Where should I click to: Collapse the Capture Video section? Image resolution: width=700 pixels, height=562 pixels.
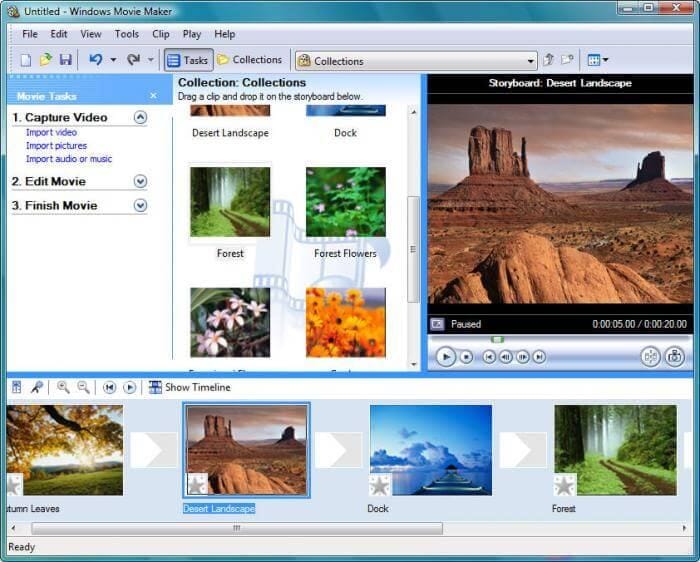point(140,117)
